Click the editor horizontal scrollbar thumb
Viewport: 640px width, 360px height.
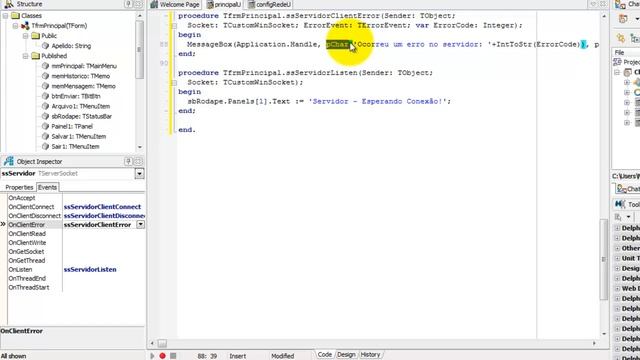162,343
